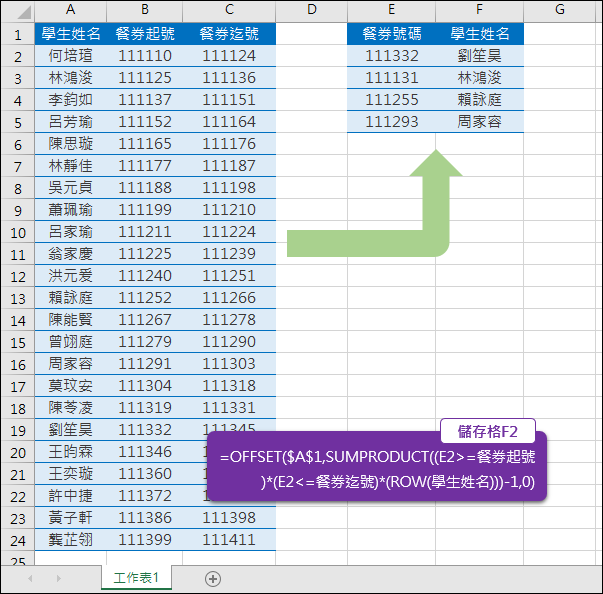Screen dimensions: 603x594
Task: Select cell 劉笙昊 in column A
Action: coord(71,430)
